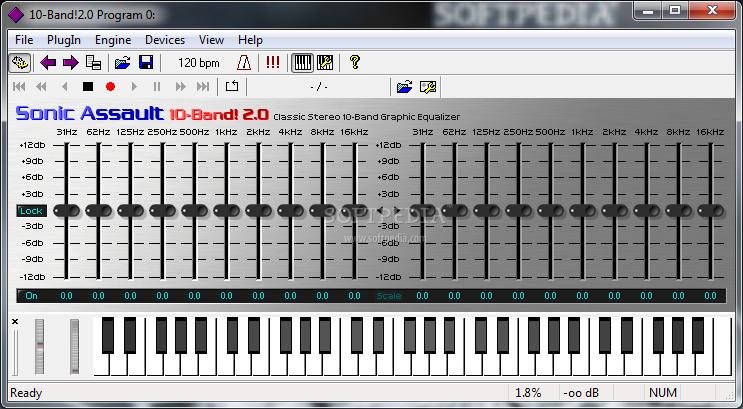Screen dimensions: 743x409
Task: Click right channel 500Hz slider knob
Action: [551, 211]
